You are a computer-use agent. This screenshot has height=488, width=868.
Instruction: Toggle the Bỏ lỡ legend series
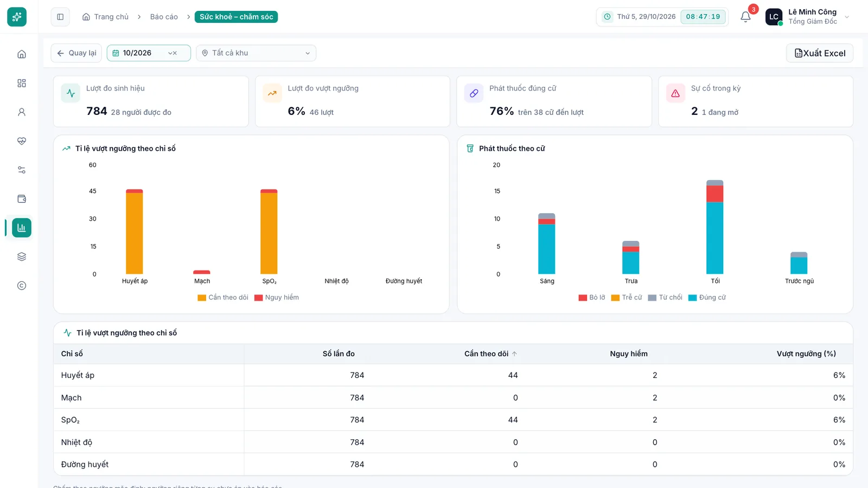point(592,298)
